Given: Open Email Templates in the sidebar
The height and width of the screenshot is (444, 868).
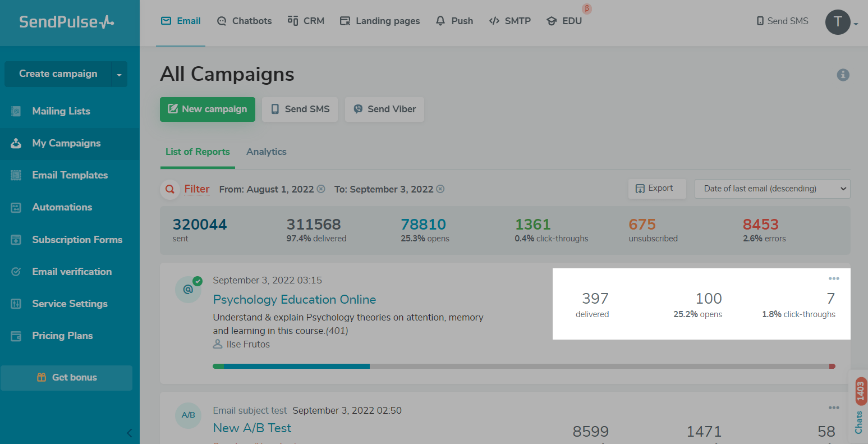Looking at the screenshot, I should point(70,175).
